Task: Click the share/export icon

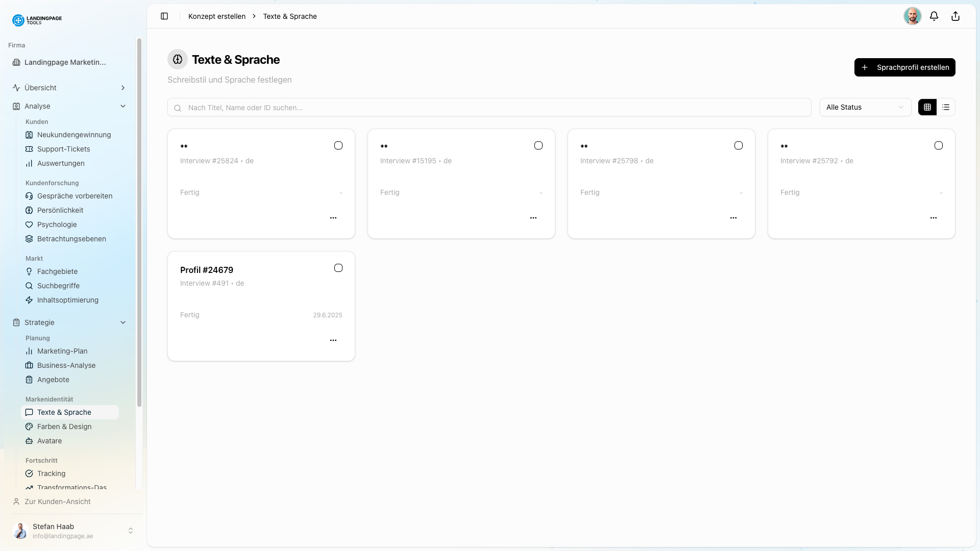Action: 955,16
